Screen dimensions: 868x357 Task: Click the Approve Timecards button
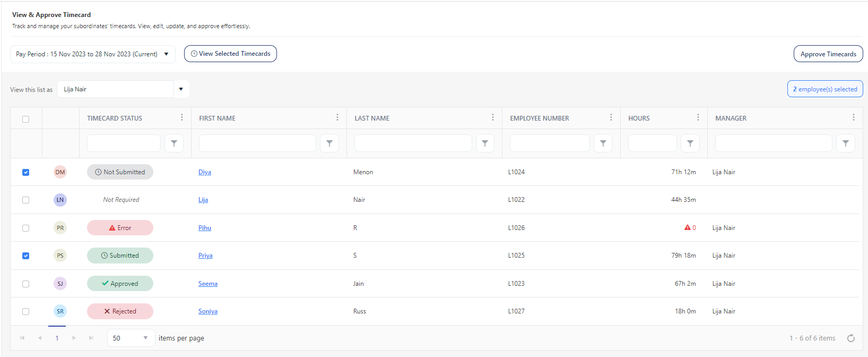tap(828, 54)
